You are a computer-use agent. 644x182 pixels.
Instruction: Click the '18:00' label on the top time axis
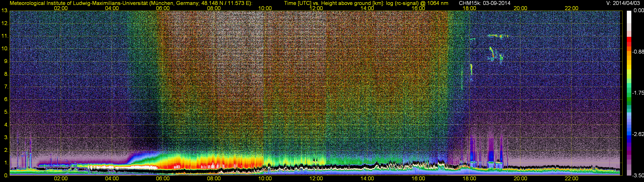(x=469, y=8)
